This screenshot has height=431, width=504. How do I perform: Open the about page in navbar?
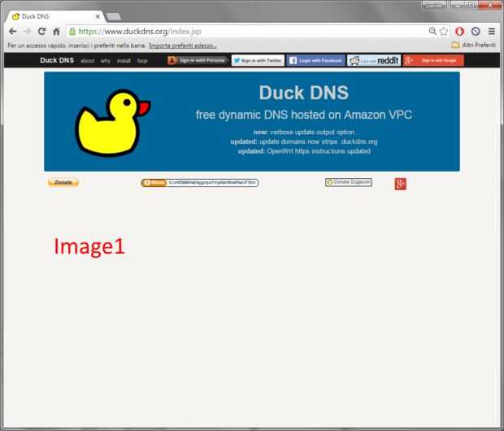[88, 61]
